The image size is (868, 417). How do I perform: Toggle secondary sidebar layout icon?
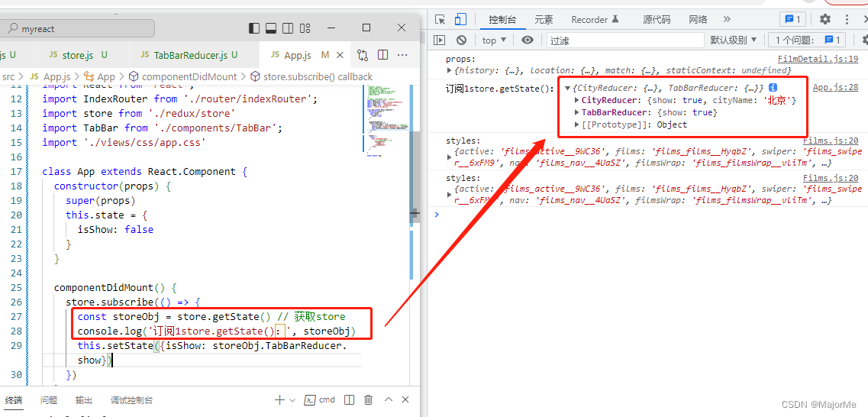pos(288,27)
